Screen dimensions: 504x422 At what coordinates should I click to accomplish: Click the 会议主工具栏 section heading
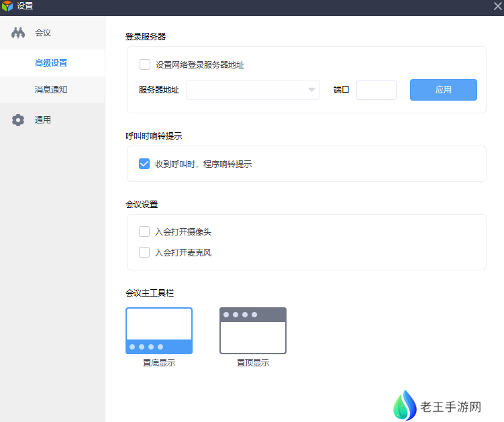click(x=150, y=293)
